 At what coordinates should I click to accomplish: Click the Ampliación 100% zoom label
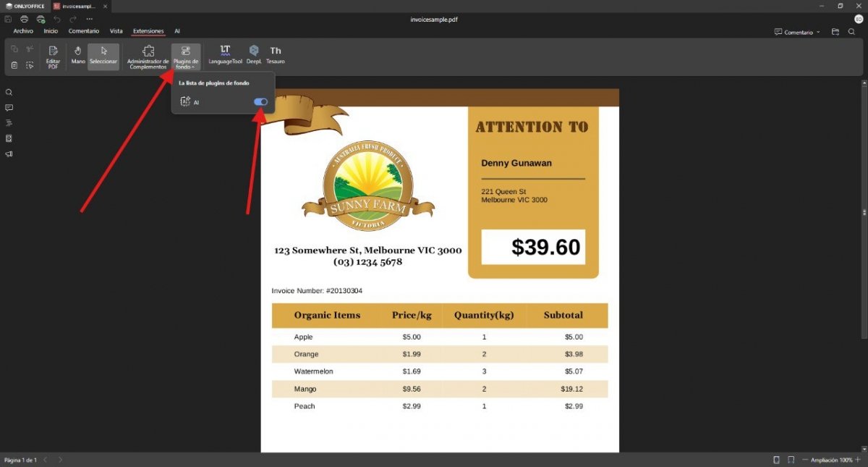click(832, 460)
